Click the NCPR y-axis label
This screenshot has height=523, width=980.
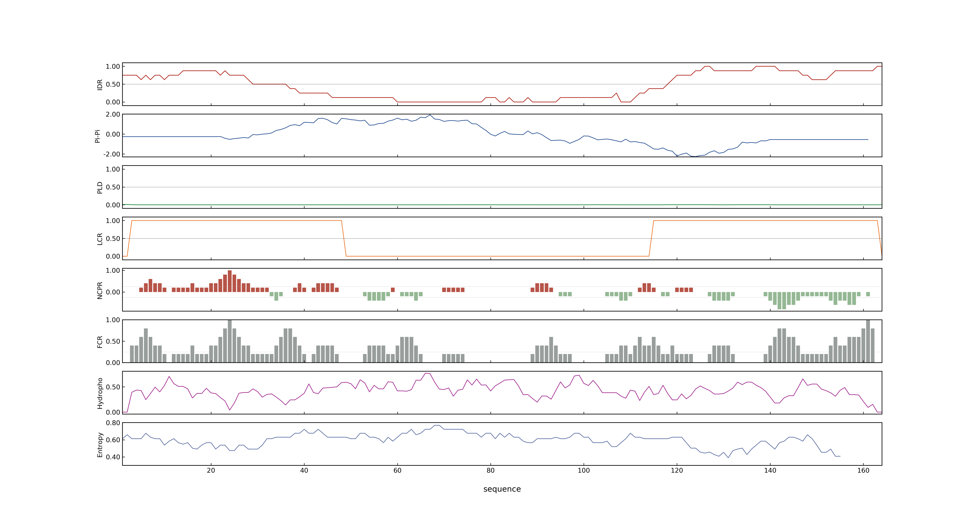[100, 290]
